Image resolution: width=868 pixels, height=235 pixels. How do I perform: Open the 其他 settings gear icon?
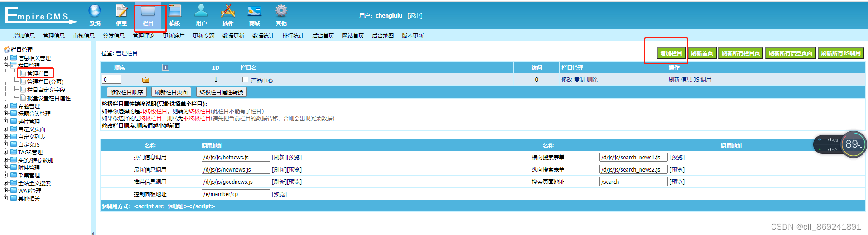281,11
